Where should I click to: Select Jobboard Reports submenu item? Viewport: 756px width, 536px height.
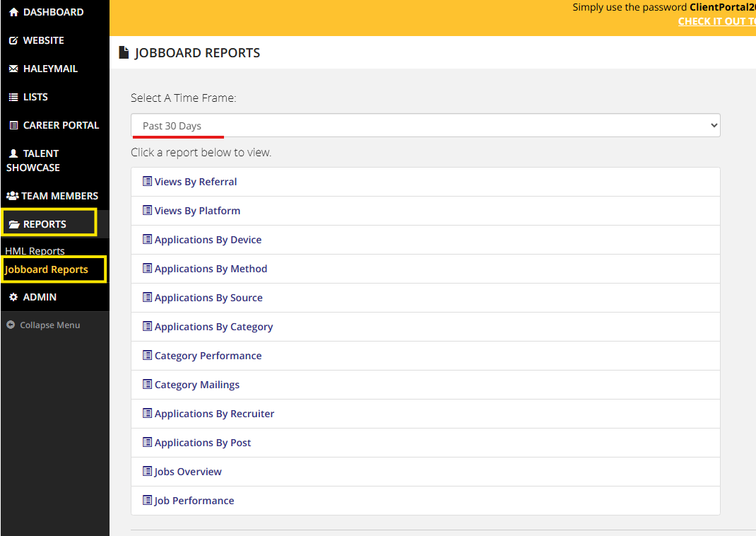(x=47, y=269)
